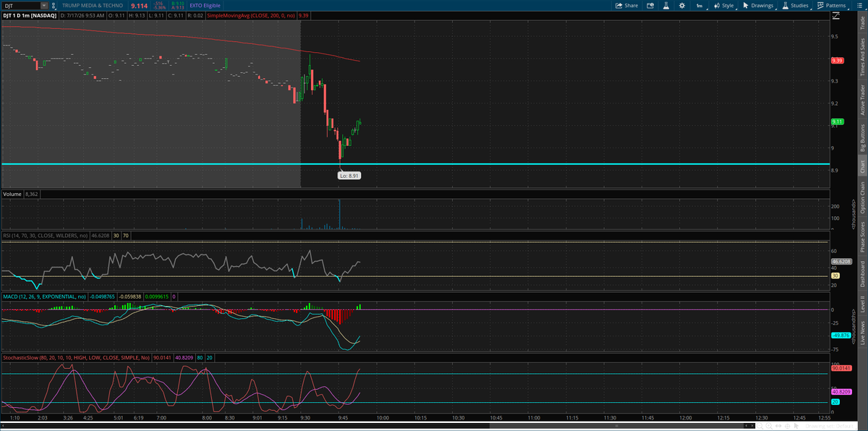Open the Drawings menu
This screenshot has height=431, width=868.
(x=758, y=6)
